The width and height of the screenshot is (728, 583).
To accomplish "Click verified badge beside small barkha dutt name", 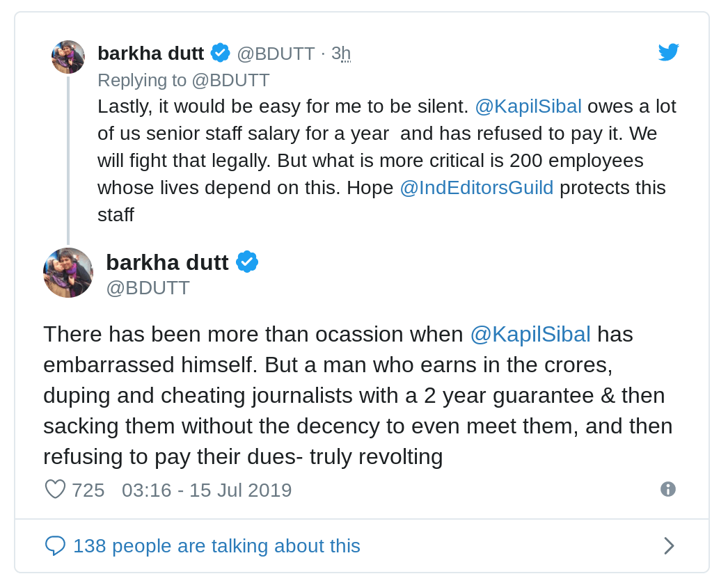I will [221, 53].
